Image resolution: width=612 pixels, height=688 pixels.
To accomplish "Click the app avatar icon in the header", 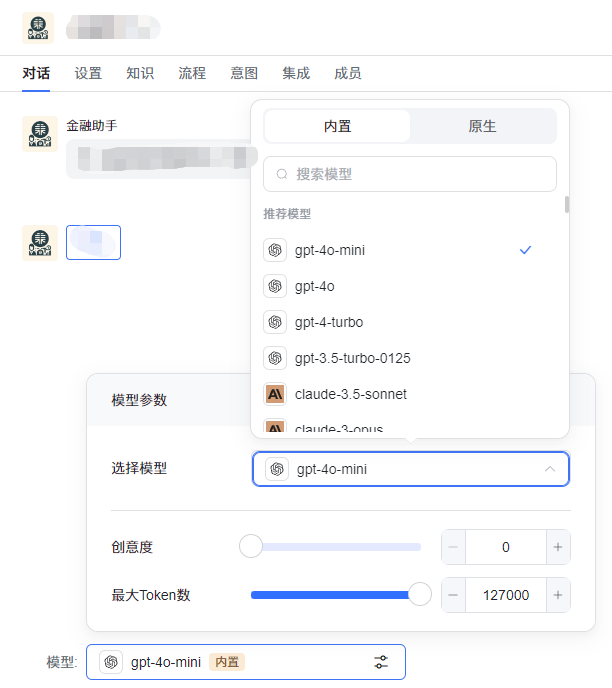I will point(38,28).
